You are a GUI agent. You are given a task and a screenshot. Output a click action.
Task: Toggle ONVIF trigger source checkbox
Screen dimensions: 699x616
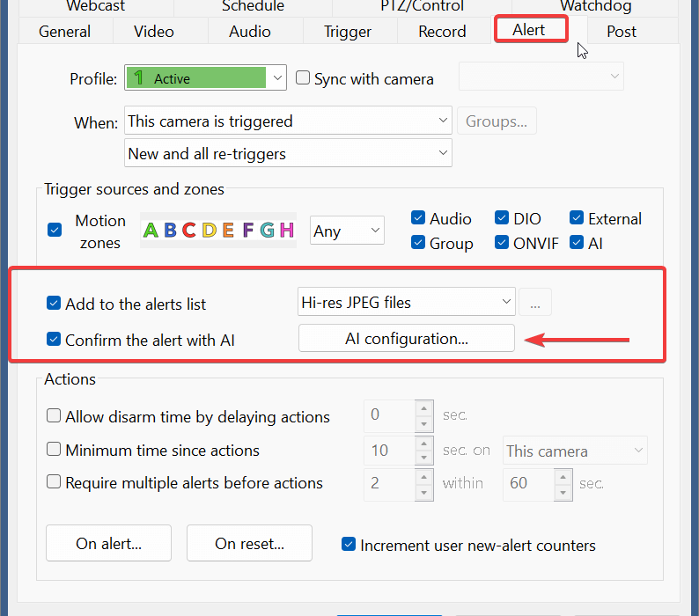pyautogui.click(x=502, y=243)
